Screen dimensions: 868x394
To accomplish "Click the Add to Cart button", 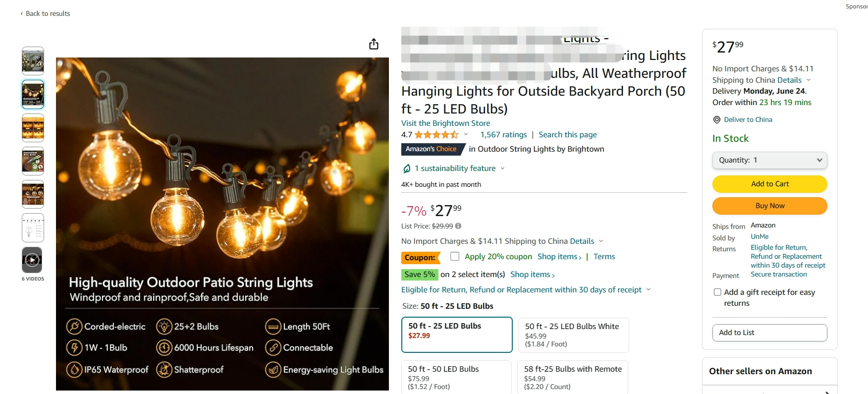I will tap(769, 184).
